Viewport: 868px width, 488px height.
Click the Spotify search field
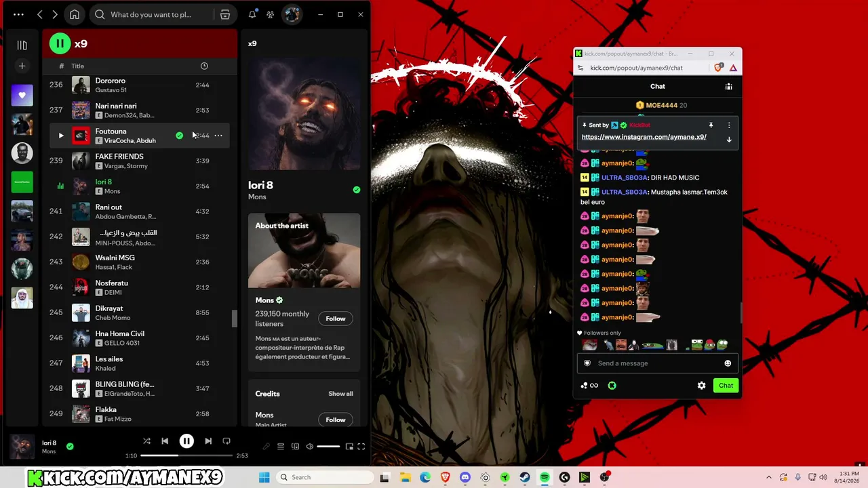pos(151,14)
